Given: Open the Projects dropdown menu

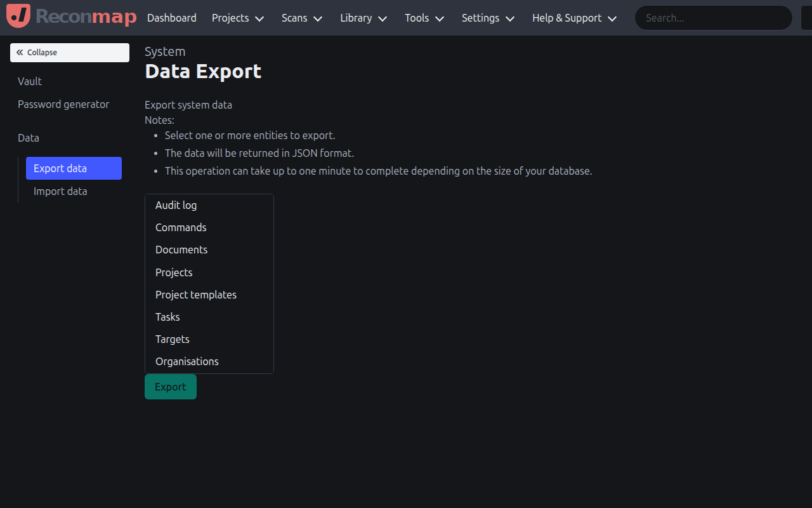Looking at the screenshot, I should tap(237, 18).
